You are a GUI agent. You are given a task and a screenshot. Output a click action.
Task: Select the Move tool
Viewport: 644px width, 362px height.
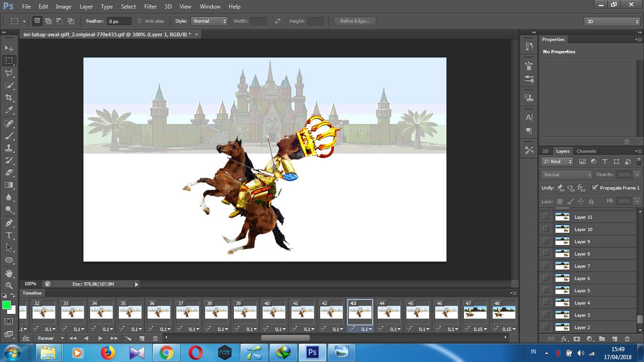[x=9, y=49]
